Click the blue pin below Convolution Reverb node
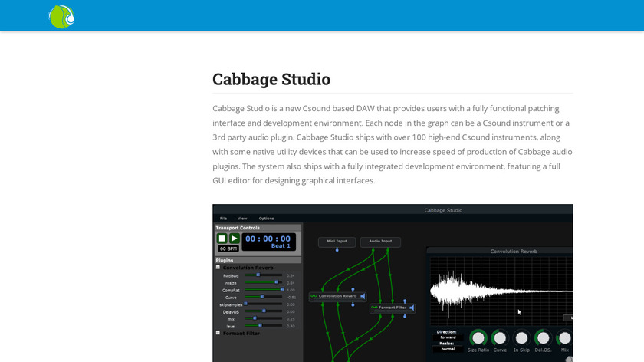644x362 pixels. click(353, 304)
